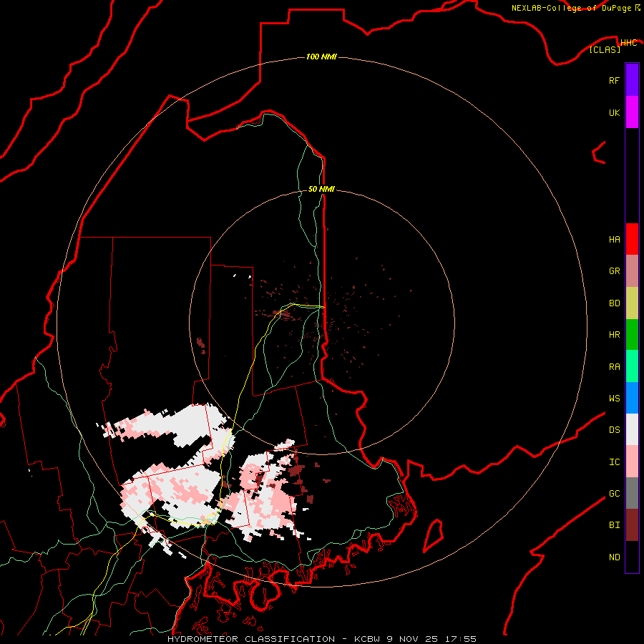Click the ND black legend swatch
The image size is (644, 644).
click(632, 557)
